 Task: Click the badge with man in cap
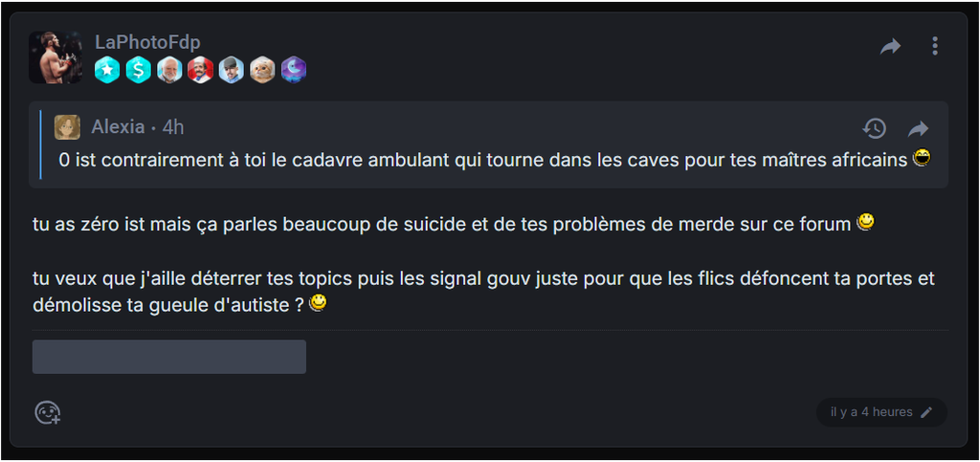pos(232,70)
